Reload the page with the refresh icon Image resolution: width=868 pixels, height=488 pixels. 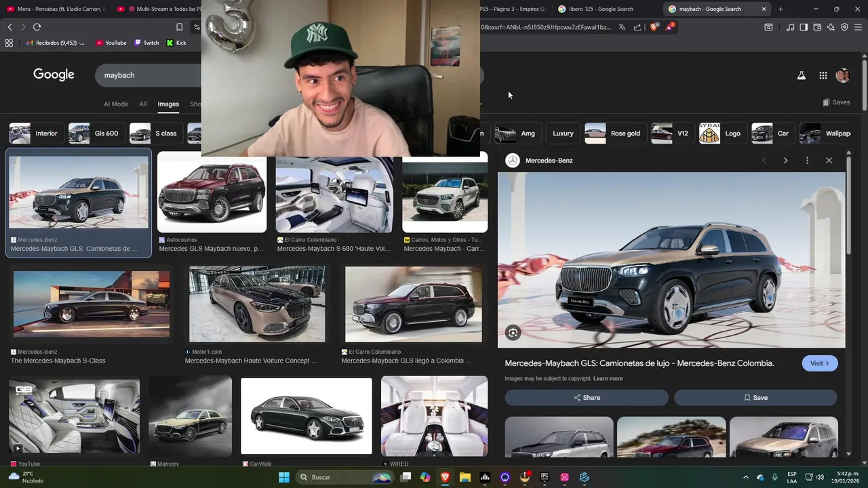tap(37, 27)
